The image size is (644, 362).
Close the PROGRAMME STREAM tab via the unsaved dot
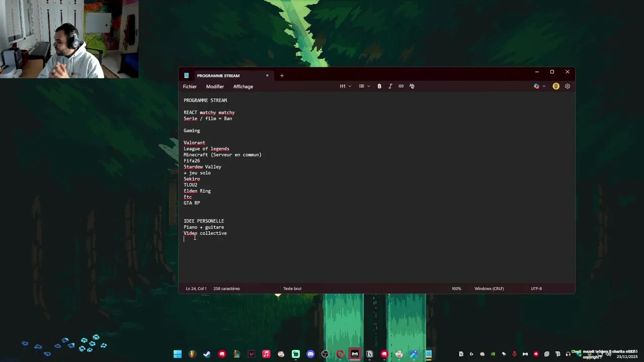pyautogui.click(x=267, y=75)
